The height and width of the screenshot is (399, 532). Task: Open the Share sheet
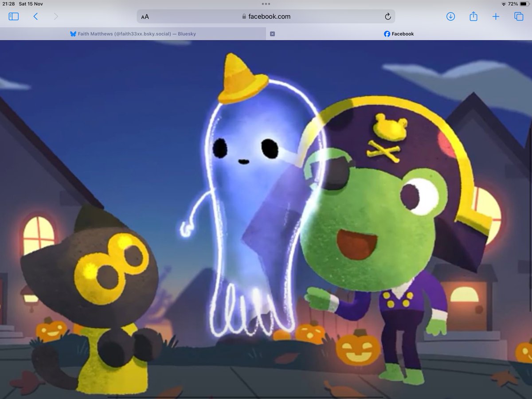click(x=473, y=16)
